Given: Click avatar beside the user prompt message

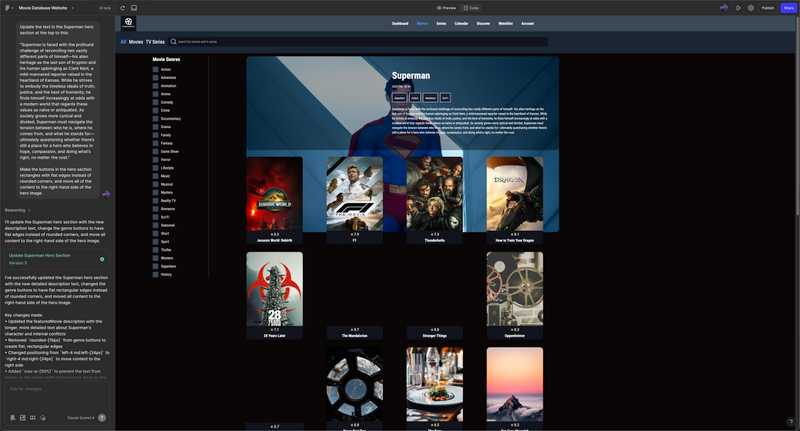Looking at the screenshot, I should click(x=106, y=194).
